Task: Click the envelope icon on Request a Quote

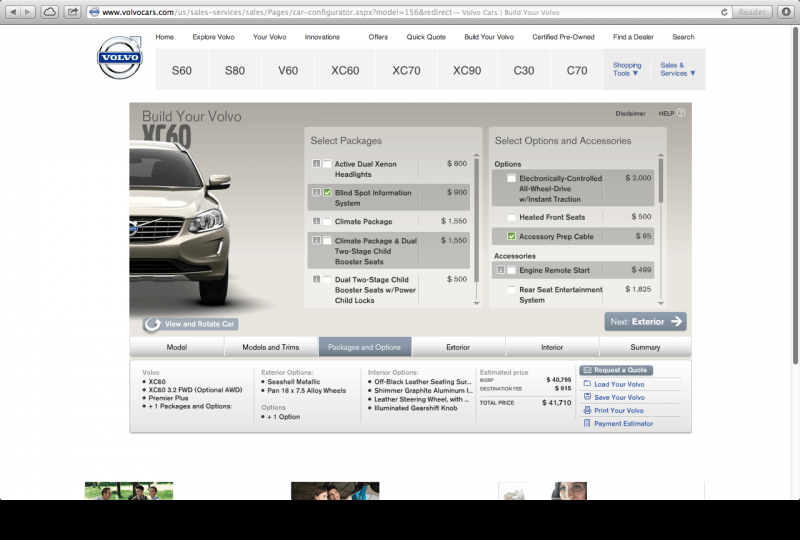Action: (587, 370)
